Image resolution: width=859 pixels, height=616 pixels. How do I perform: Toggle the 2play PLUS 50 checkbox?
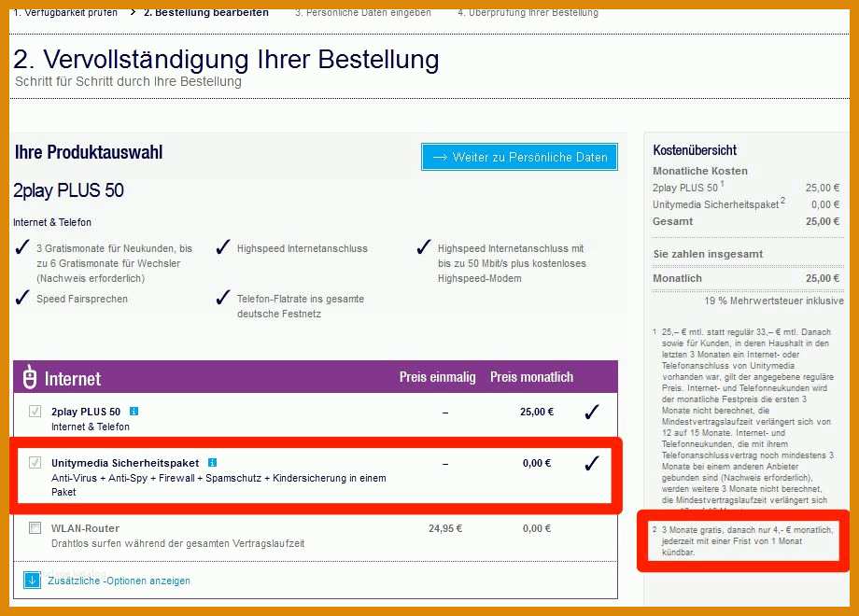(35, 412)
